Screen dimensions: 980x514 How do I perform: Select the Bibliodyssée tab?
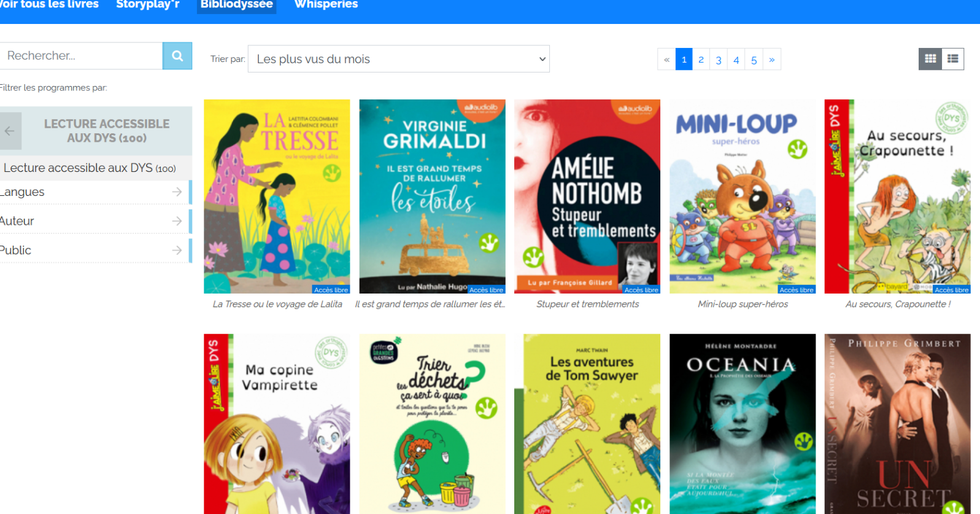pyautogui.click(x=237, y=6)
